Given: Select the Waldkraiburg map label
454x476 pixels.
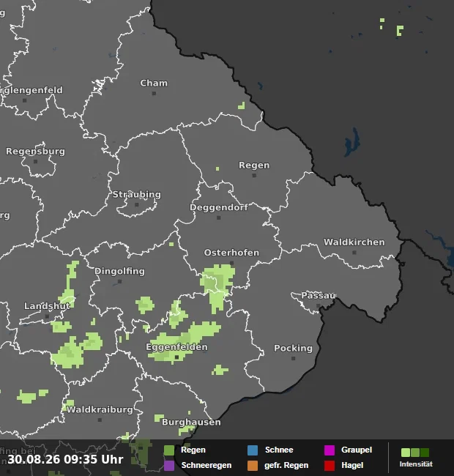Looking at the screenshot, I should [x=100, y=409].
